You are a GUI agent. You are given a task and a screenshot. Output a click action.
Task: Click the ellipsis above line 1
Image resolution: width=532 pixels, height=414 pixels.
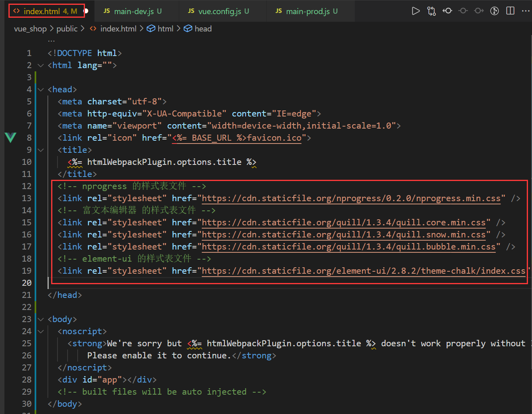click(x=51, y=41)
